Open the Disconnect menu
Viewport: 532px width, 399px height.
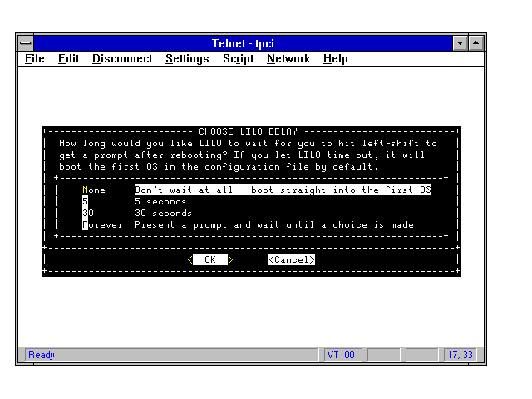pos(122,59)
